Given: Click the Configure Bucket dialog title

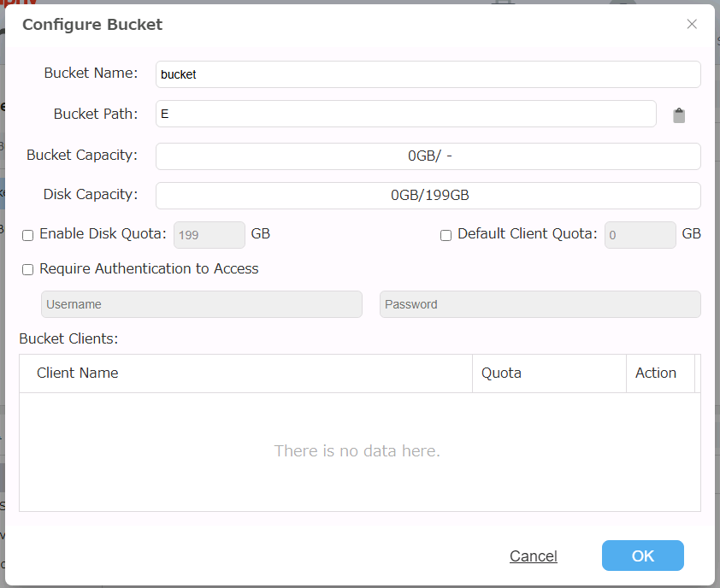Looking at the screenshot, I should point(92,25).
